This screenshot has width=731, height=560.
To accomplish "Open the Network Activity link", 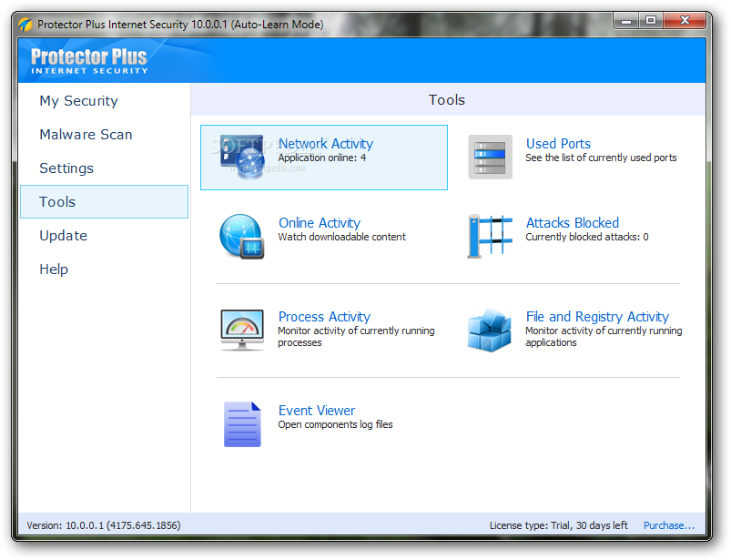I will pyautogui.click(x=326, y=144).
